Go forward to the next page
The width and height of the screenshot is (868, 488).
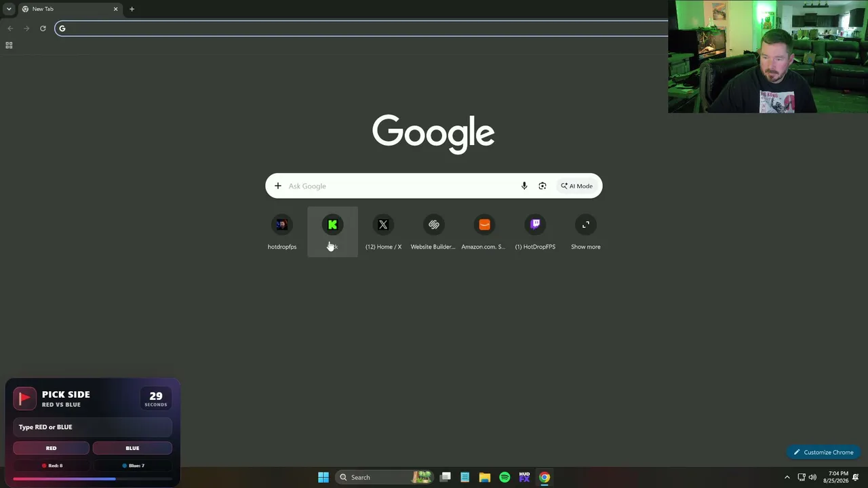point(26,28)
